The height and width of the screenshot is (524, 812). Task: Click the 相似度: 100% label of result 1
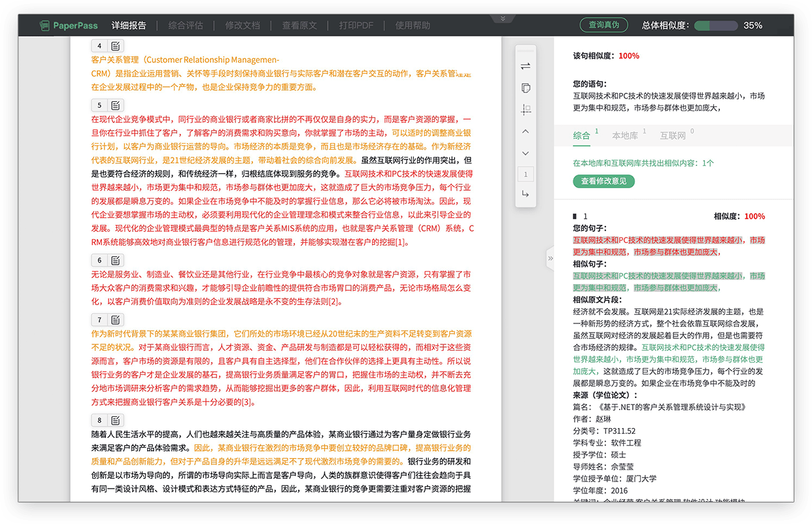[739, 216]
